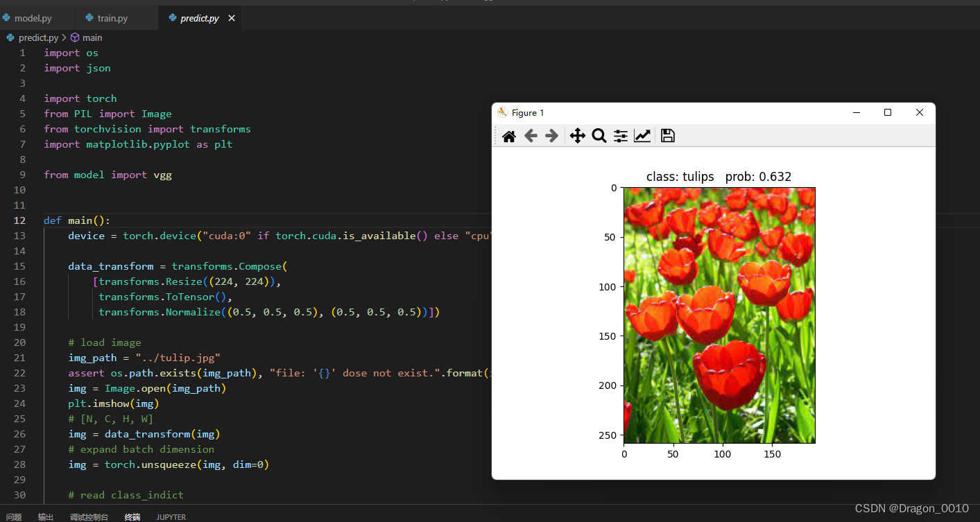Open the 调试控制台 debug console tab
This screenshot has width=980, height=522.
pos(89,517)
